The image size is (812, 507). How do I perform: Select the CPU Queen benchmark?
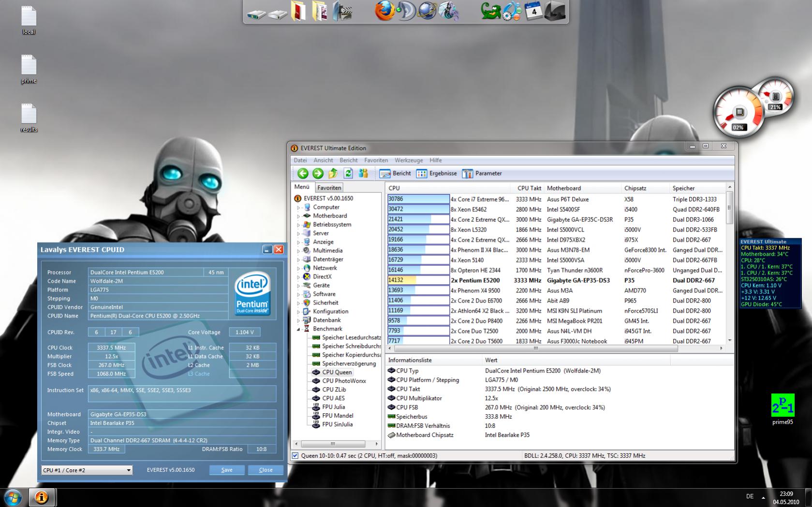(332, 372)
